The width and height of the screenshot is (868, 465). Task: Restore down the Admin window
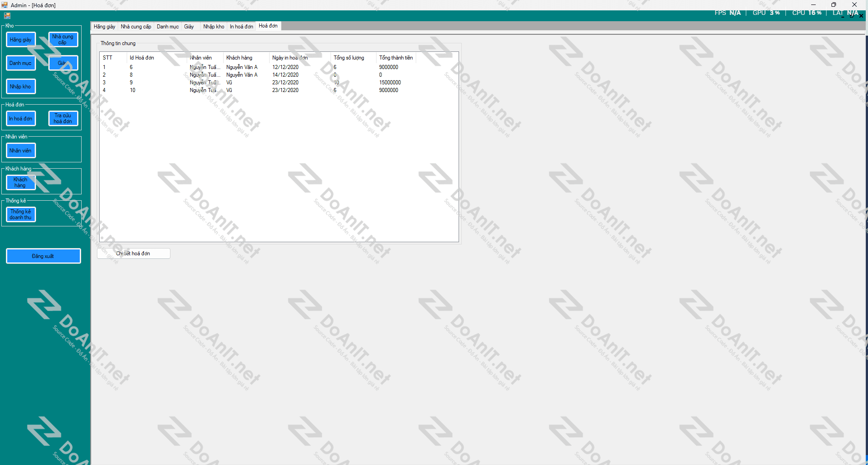click(x=834, y=5)
